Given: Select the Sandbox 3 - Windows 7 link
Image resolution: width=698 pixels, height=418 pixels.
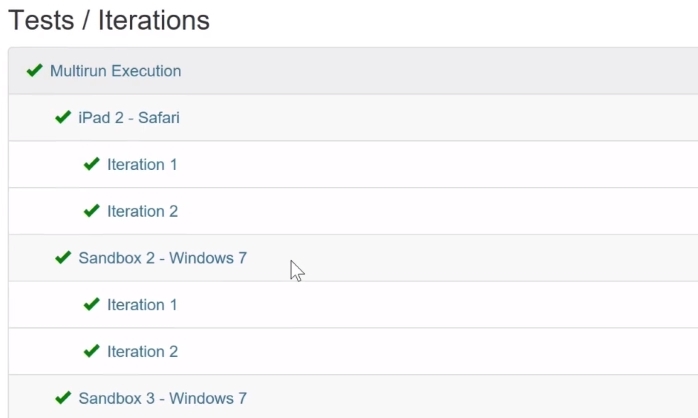Looking at the screenshot, I should [x=162, y=398].
